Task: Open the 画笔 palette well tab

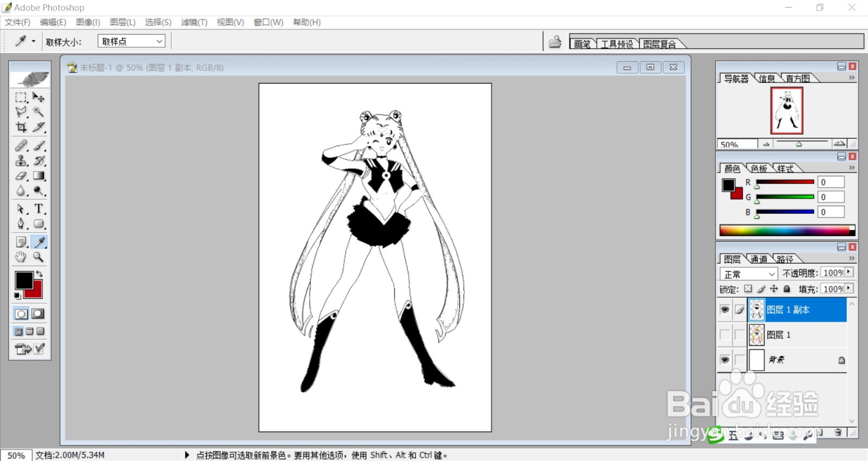Action: pos(582,44)
